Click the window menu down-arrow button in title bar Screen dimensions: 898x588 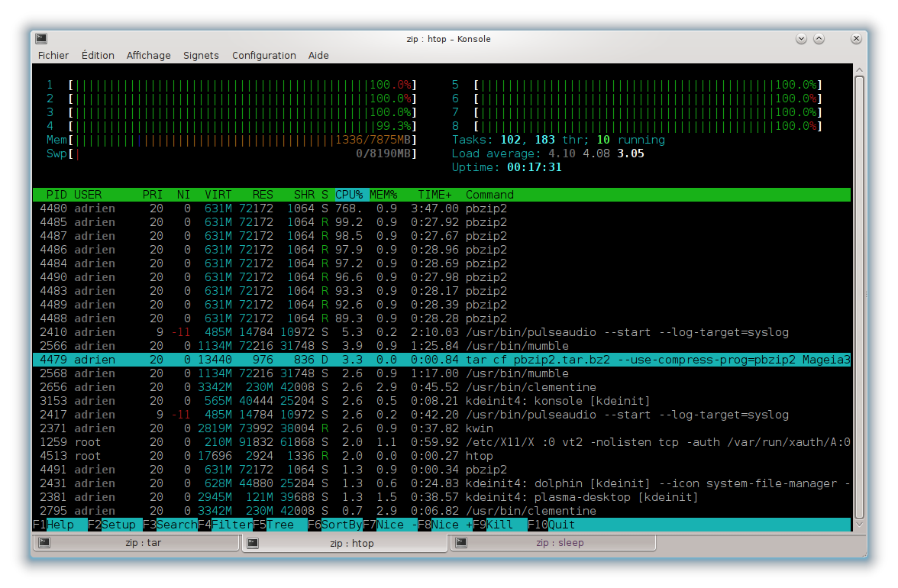point(801,38)
